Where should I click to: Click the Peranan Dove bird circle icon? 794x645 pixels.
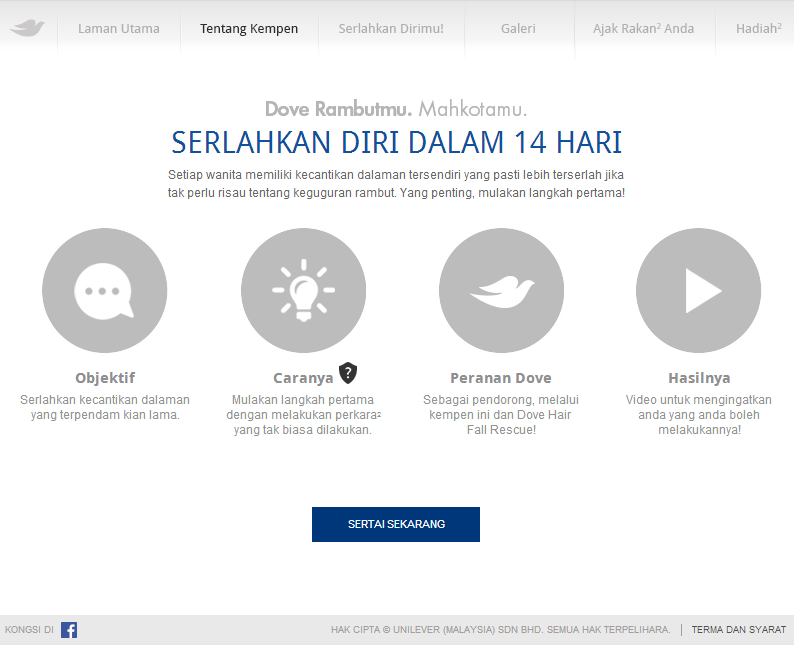(x=501, y=291)
